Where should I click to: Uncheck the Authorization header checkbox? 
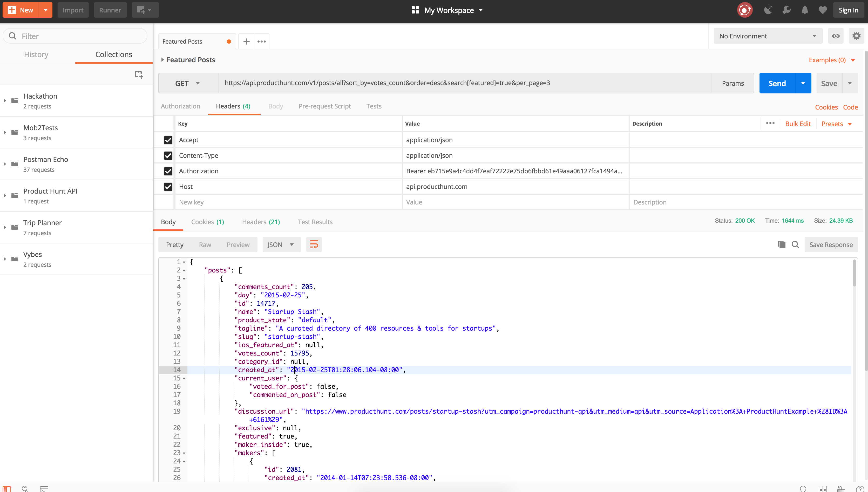[168, 171]
